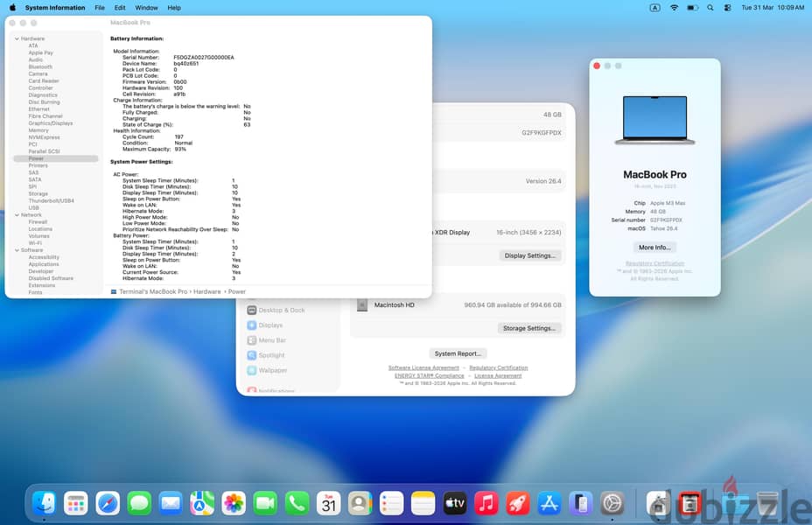Open Apple TV app in dock
The image size is (812, 525).
pos(455,503)
